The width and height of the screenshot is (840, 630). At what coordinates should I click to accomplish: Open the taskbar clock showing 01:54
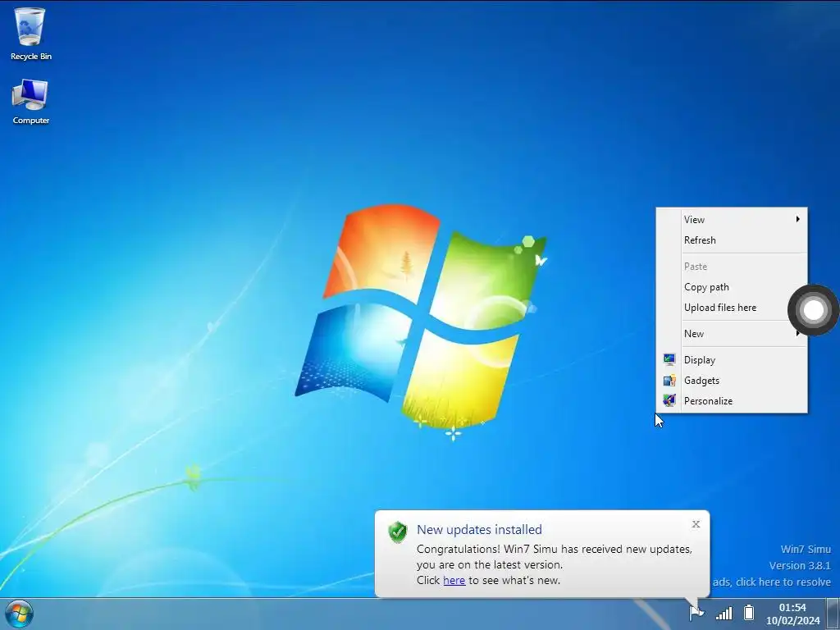(x=792, y=614)
